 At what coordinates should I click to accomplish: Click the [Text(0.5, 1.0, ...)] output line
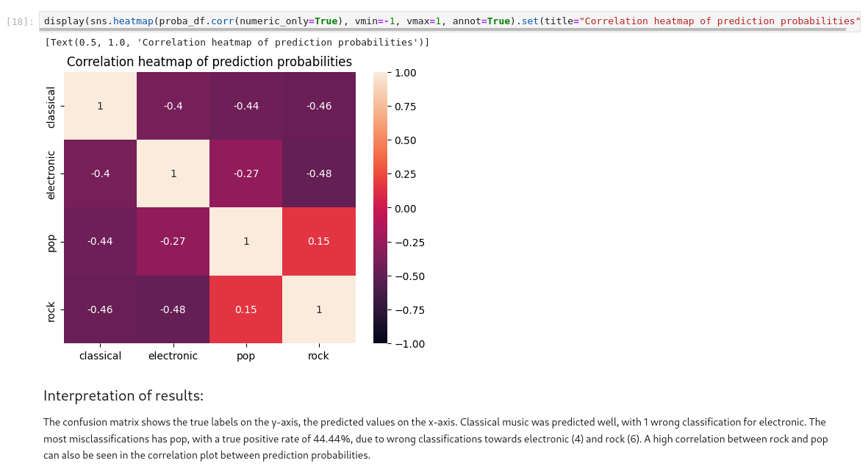pos(237,43)
